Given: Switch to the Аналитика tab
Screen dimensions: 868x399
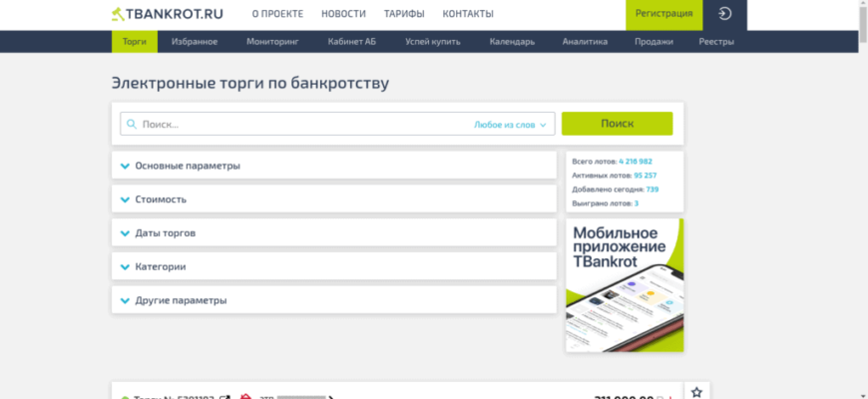Looking at the screenshot, I should pyautogui.click(x=585, y=42).
